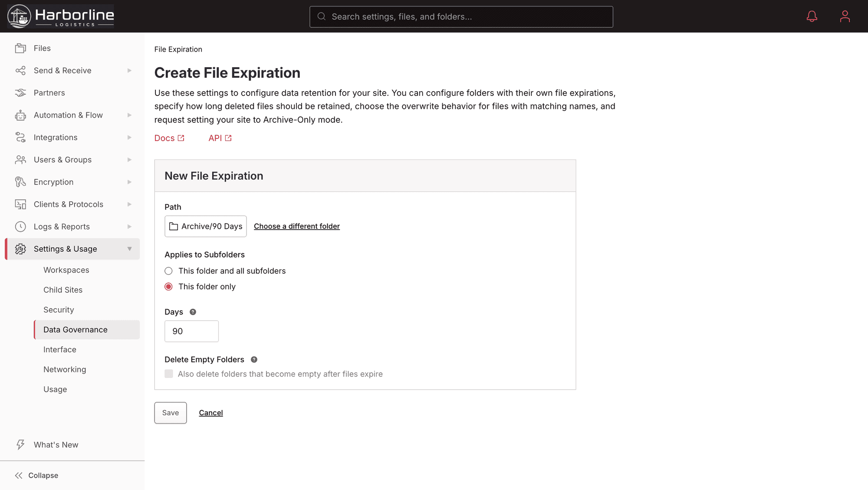Expand the Integrations arrow

(x=129, y=137)
